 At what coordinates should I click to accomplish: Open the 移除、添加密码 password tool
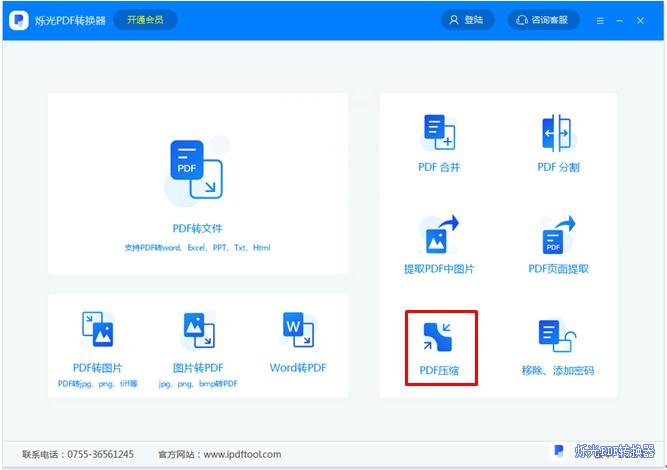557,336
